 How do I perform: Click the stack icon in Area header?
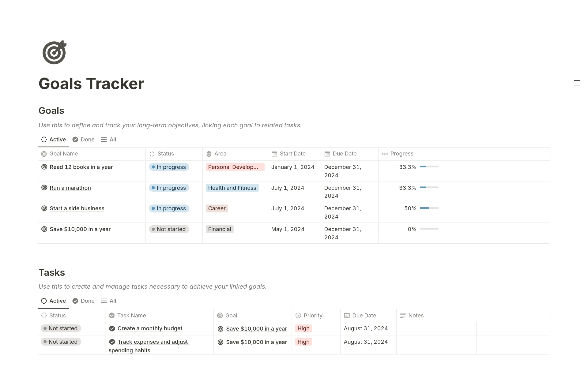[209, 154]
